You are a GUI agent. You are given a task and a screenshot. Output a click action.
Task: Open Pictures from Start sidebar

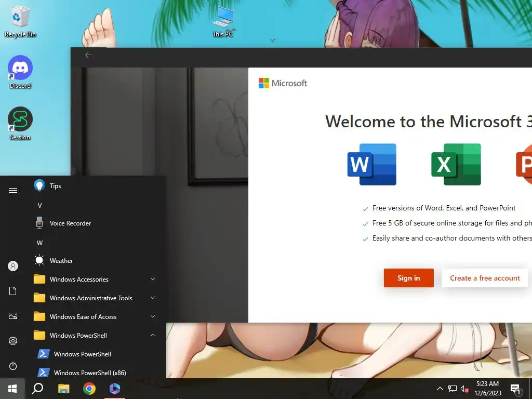(x=13, y=316)
